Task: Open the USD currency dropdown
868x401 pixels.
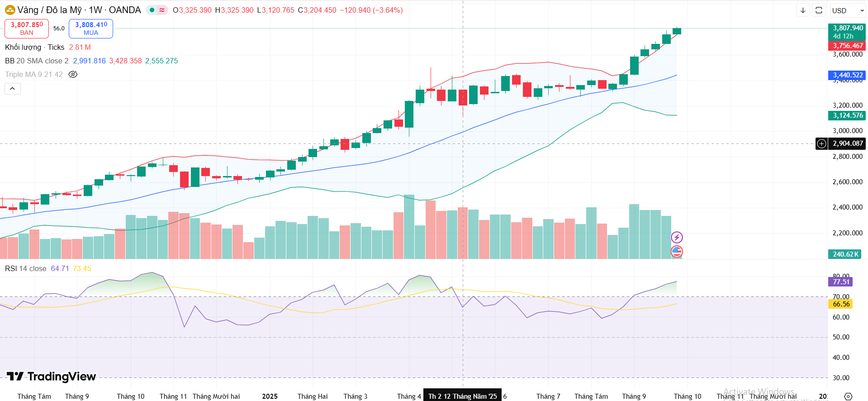Action: (x=847, y=10)
